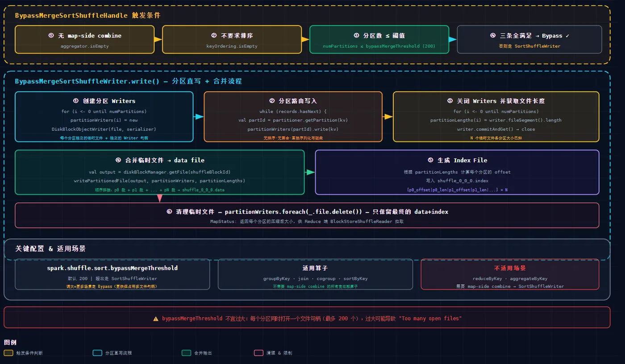Open the '⑤ 生成 Index File' step card

[x=457, y=172]
